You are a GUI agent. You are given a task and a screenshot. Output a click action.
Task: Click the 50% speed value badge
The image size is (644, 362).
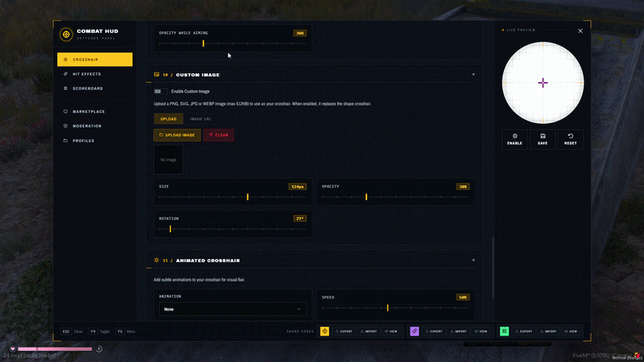(463, 297)
